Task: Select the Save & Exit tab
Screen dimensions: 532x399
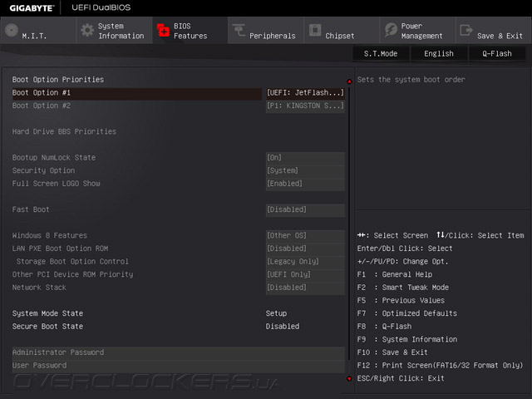Action: click(x=494, y=30)
